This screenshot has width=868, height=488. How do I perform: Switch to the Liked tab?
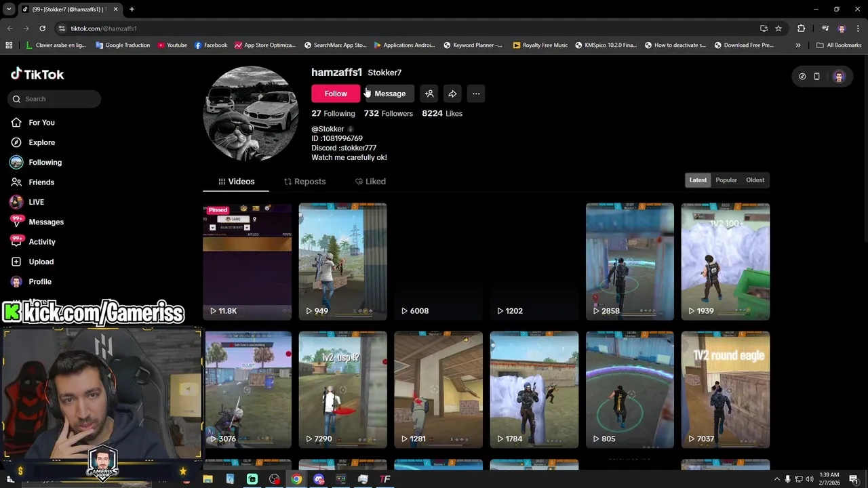[370, 182]
